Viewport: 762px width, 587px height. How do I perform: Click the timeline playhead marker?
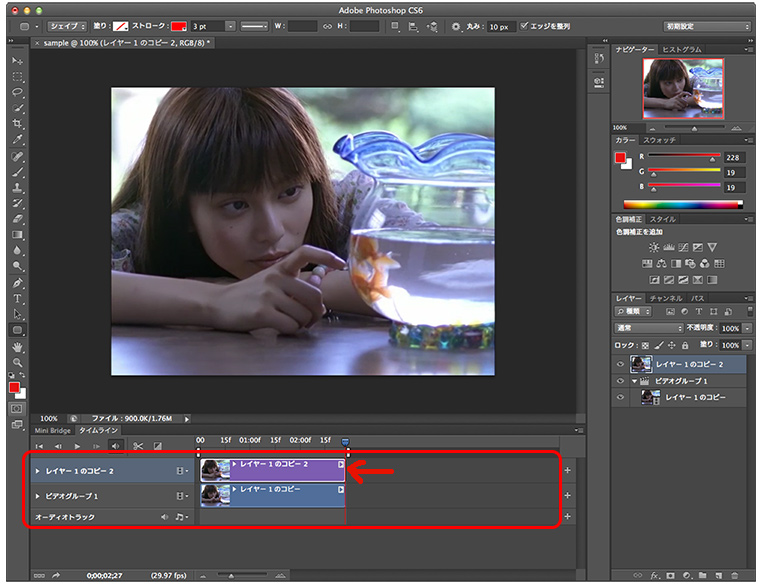(x=345, y=442)
